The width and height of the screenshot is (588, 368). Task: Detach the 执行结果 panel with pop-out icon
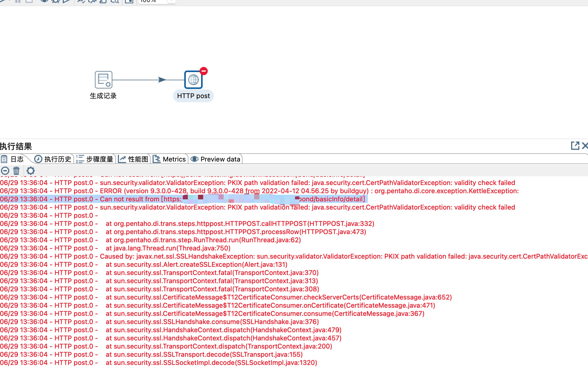[575, 146]
